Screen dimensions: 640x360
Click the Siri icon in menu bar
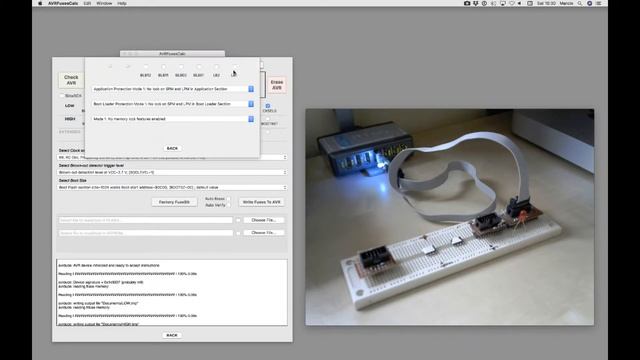589,3
